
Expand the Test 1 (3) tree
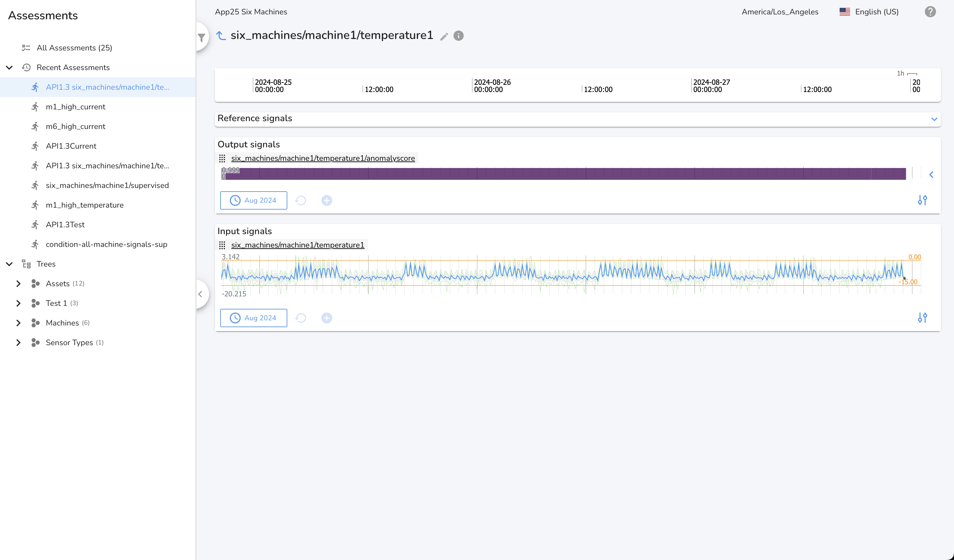(18, 304)
